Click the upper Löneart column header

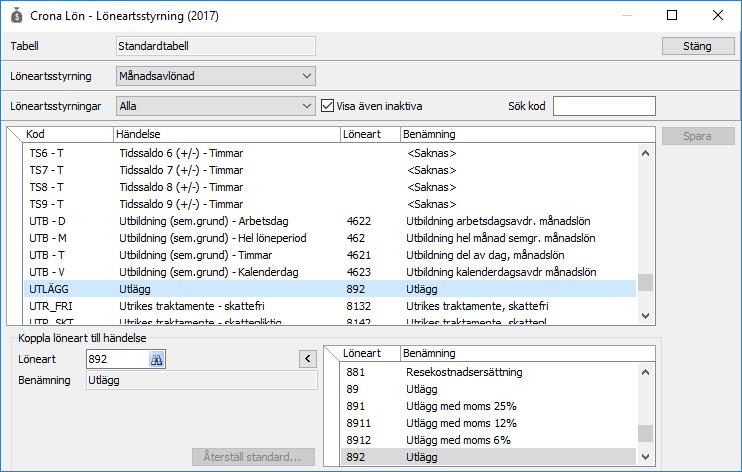point(371,134)
